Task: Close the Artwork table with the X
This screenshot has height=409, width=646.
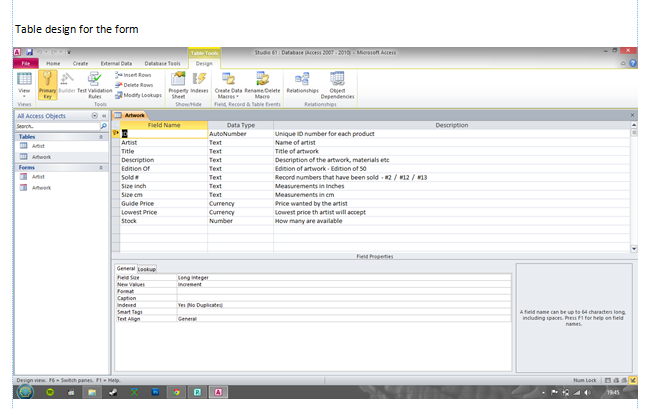Action: pos(632,115)
